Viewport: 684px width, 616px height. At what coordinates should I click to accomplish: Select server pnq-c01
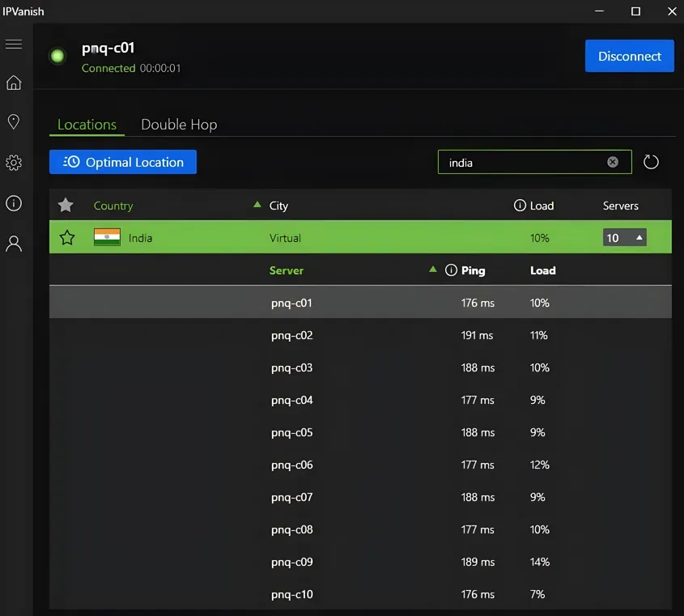[x=360, y=302]
